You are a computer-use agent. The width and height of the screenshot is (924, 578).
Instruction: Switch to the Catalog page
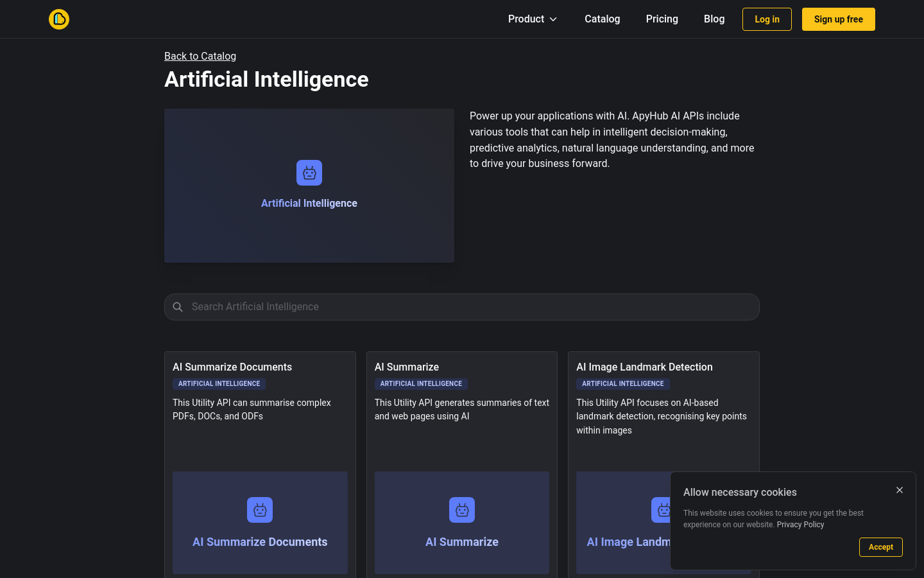[602, 19]
